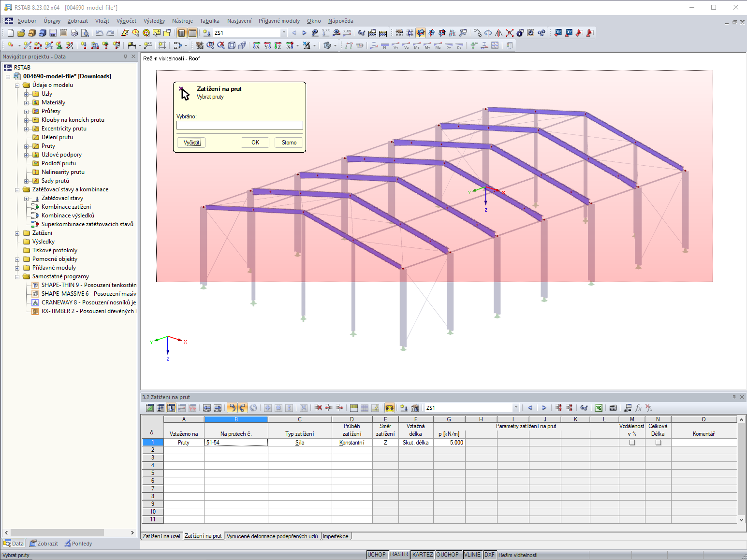Open the ZS1 load case dropdown in main toolbar
Screen dimensions: 747x560
(x=283, y=33)
